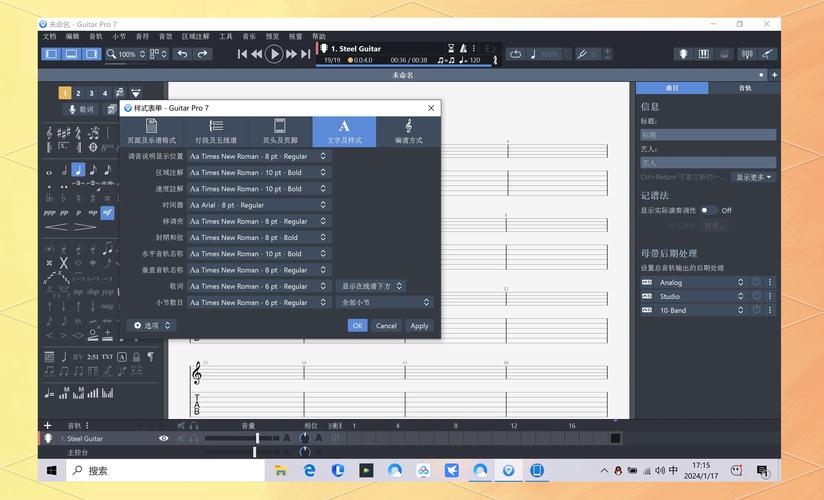824x500 pixels.
Task: Open the font dropdown for 歌词 row
Action: (x=259, y=287)
